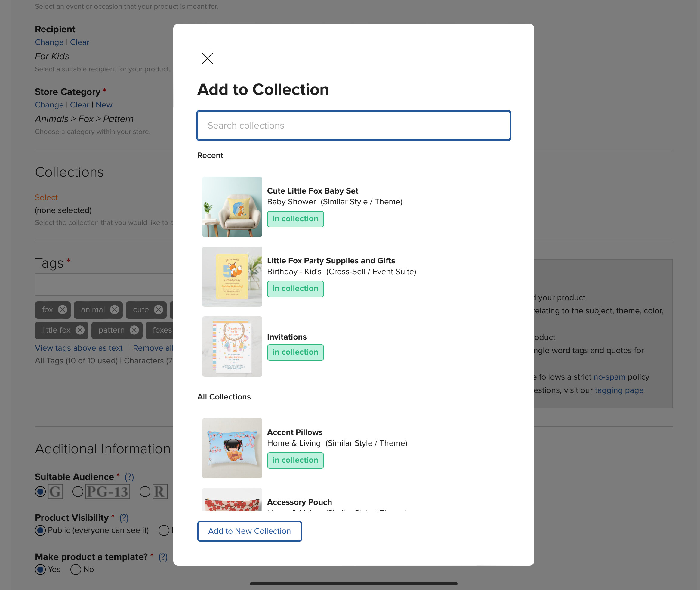Remove the pattern tag
The width and height of the screenshot is (700, 590).
pos(134,330)
